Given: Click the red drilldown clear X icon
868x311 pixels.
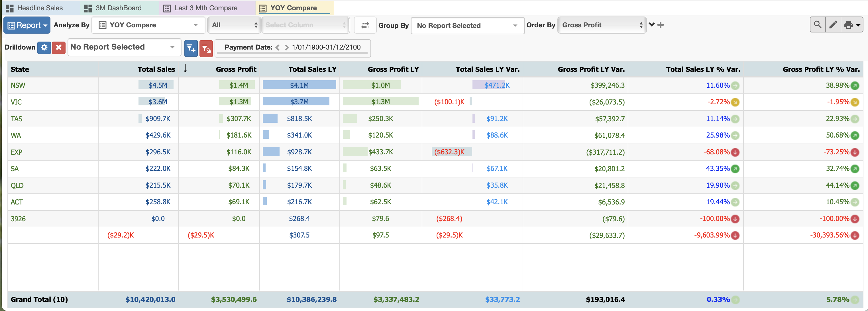Looking at the screenshot, I should [59, 47].
